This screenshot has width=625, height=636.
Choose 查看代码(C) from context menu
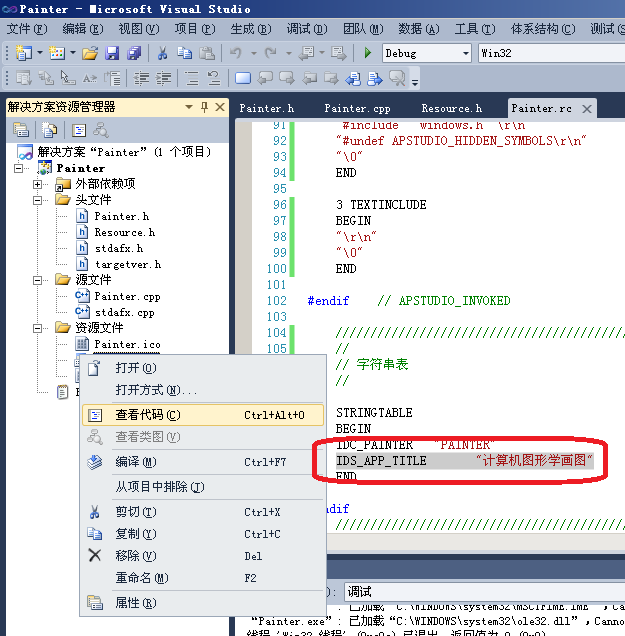pos(203,415)
